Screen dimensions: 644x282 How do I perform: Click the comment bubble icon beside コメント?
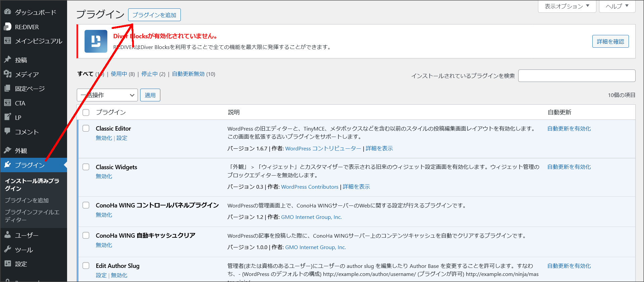[x=7, y=131]
